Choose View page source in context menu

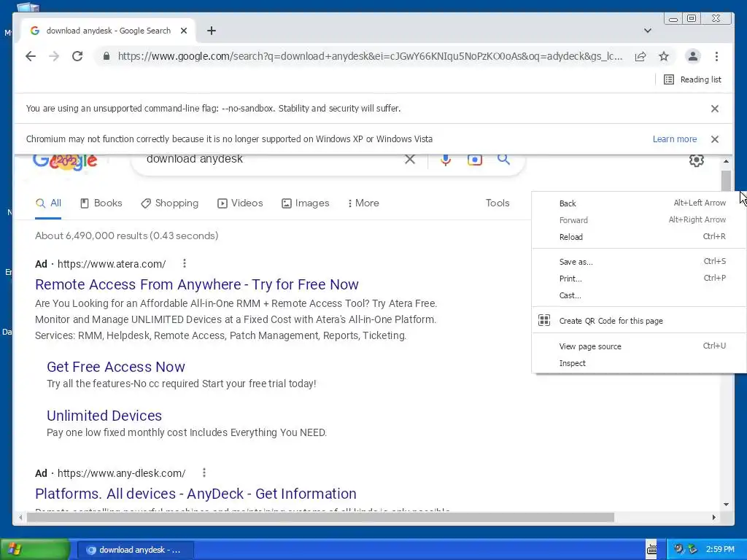(639, 346)
